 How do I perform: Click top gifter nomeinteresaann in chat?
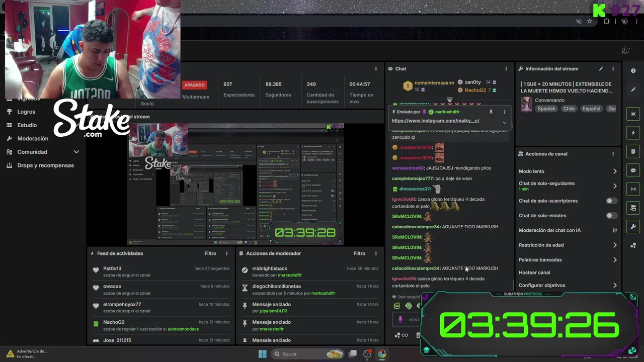click(x=434, y=82)
